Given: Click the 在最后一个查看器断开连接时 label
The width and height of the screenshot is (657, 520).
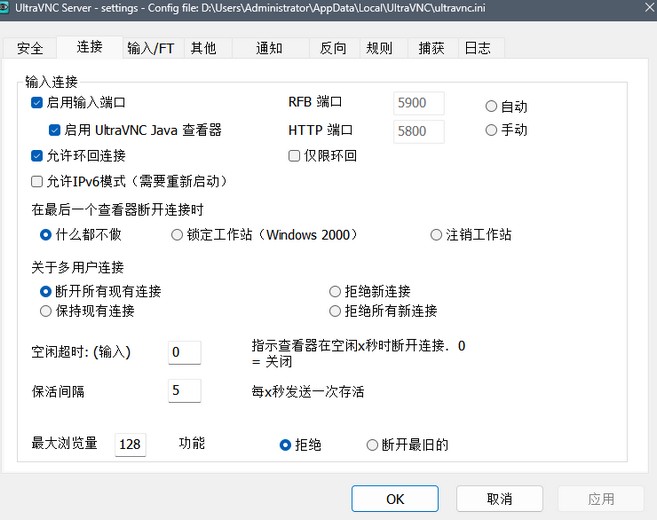Looking at the screenshot, I should 117,210.
